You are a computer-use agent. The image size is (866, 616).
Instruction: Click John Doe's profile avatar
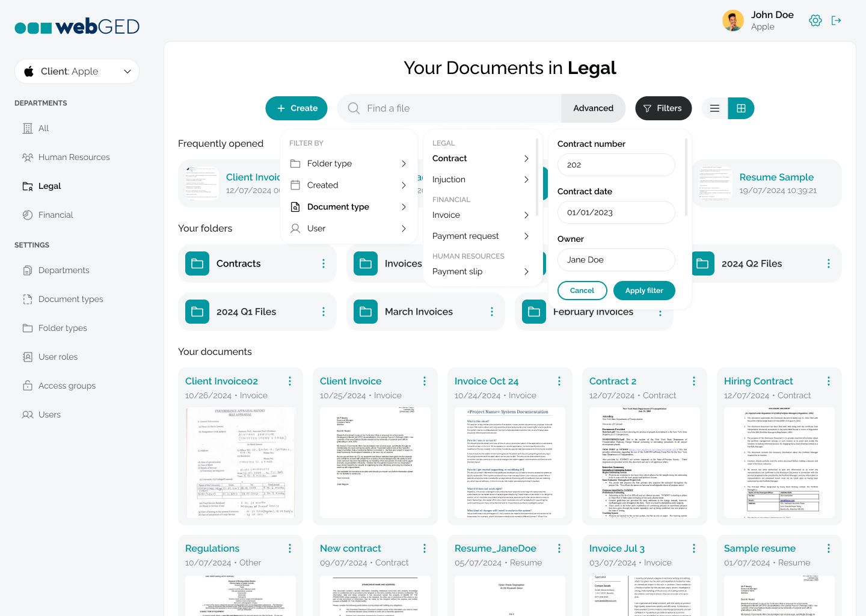click(733, 20)
